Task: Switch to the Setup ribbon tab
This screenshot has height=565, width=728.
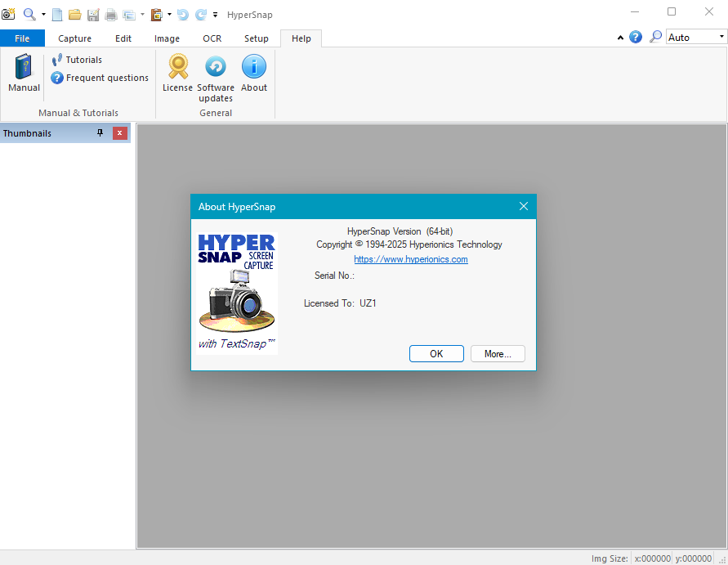Action: [x=257, y=38]
